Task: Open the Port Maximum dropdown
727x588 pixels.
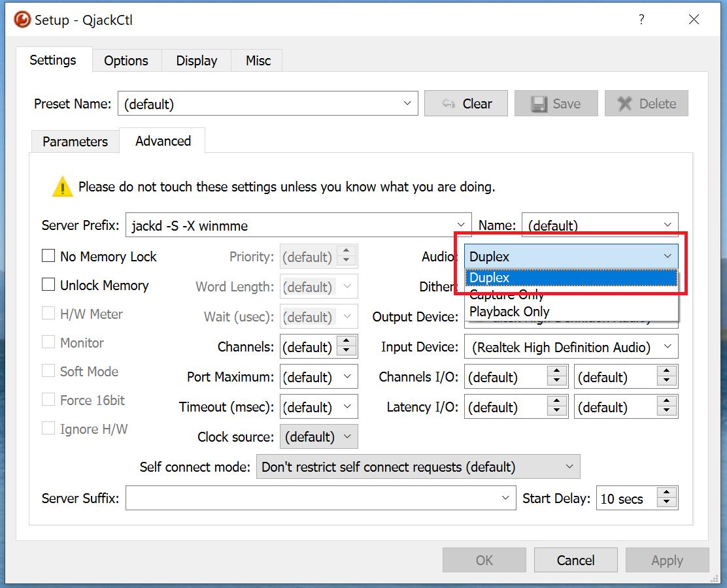Action: 347,377
